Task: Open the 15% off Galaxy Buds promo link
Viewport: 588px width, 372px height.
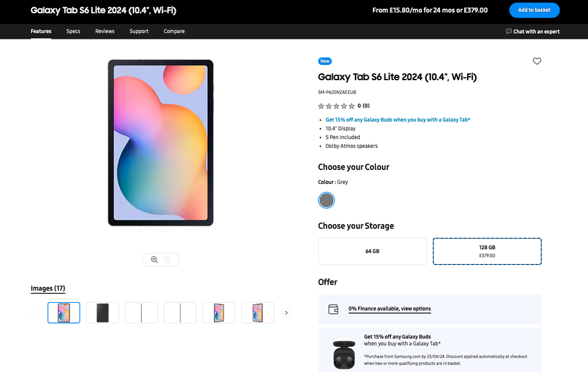Action: [x=398, y=120]
